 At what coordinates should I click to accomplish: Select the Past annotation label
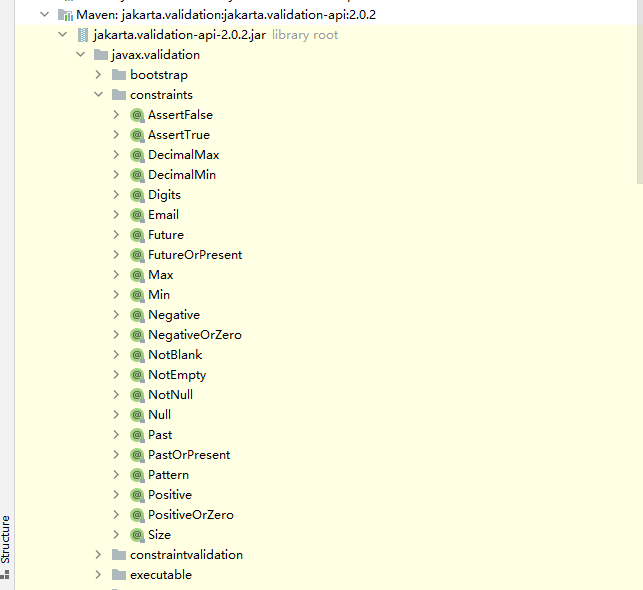point(160,435)
